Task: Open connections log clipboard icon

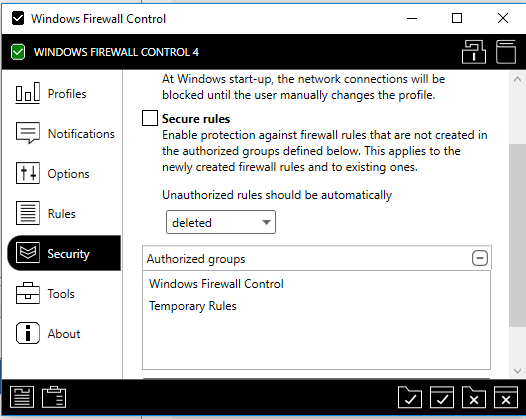Action: (54, 397)
